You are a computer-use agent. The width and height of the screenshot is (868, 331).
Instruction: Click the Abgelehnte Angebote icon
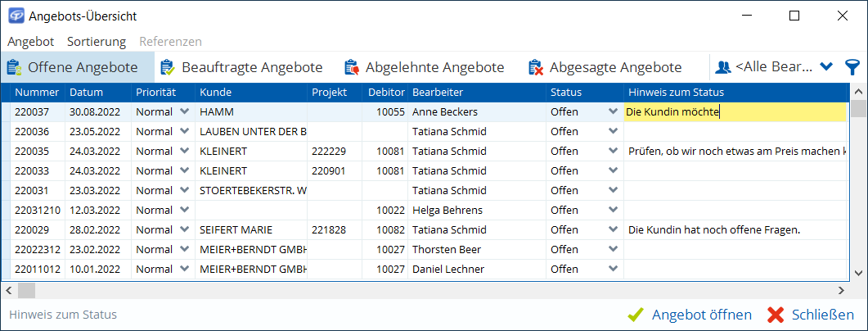click(352, 67)
